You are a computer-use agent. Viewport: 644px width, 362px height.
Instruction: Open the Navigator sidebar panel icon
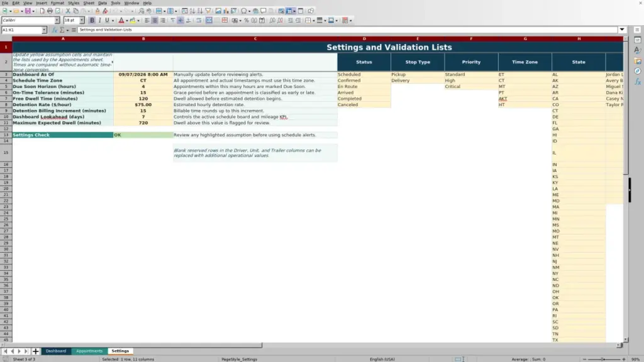(638, 72)
